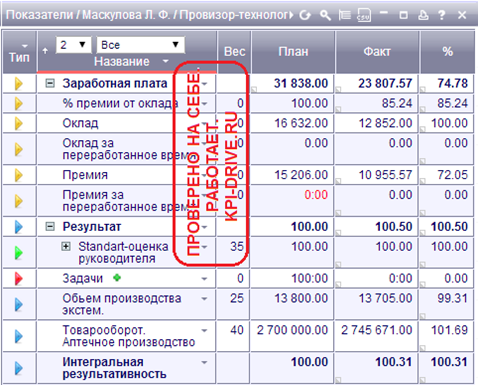Click plan value 2 700 000.00
This screenshot has width=478, height=385.
pos(292,330)
